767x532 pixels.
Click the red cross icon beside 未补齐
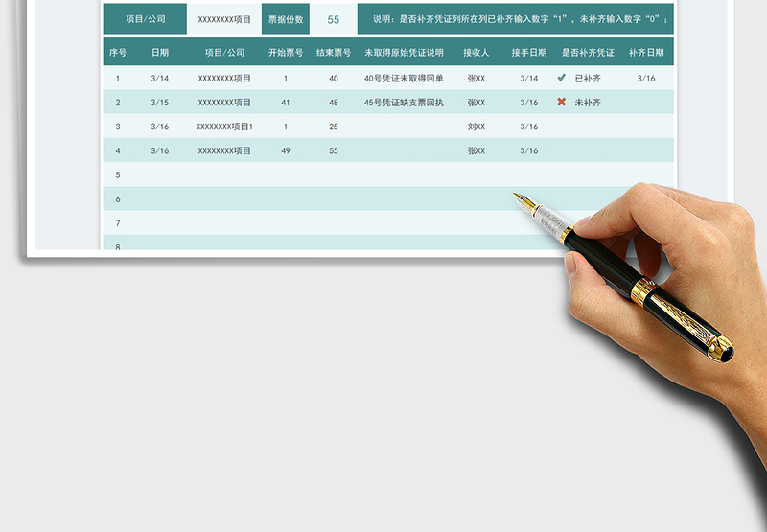pos(561,102)
